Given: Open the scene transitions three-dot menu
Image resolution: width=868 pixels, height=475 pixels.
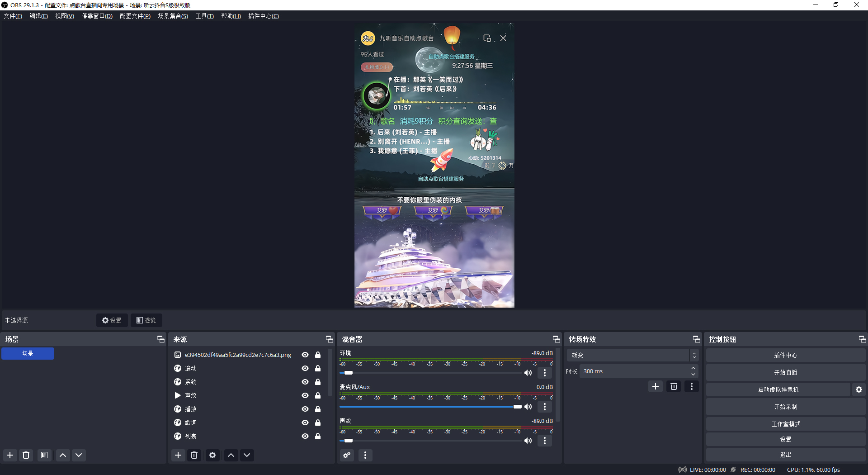Looking at the screenshot, I should click(691, 386).
